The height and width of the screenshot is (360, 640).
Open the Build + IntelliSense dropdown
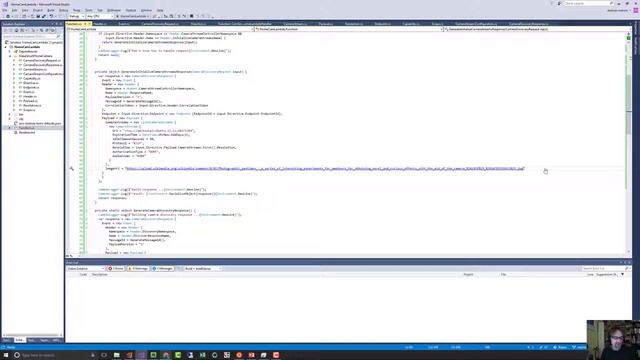(x=202, y=269)
